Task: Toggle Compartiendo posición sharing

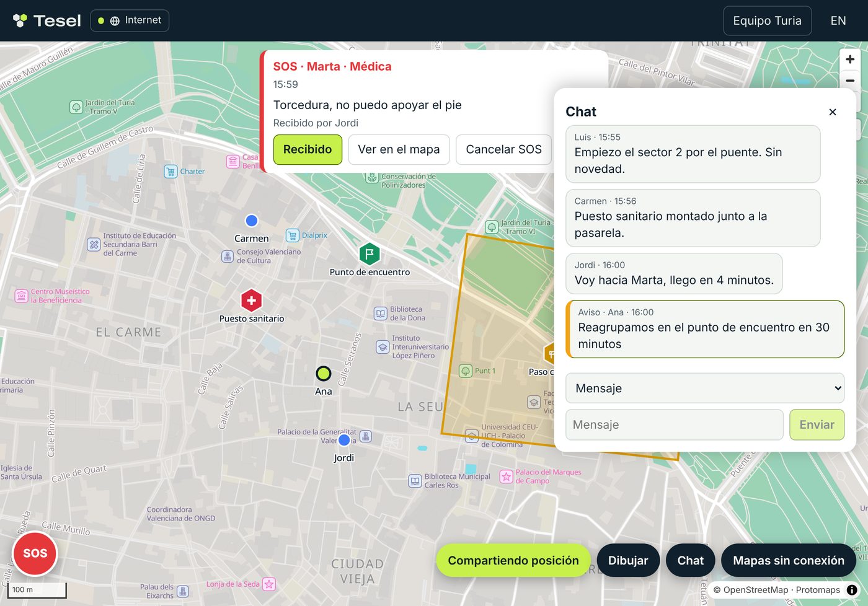Action: pyautogui.click(x=513, y=560)
